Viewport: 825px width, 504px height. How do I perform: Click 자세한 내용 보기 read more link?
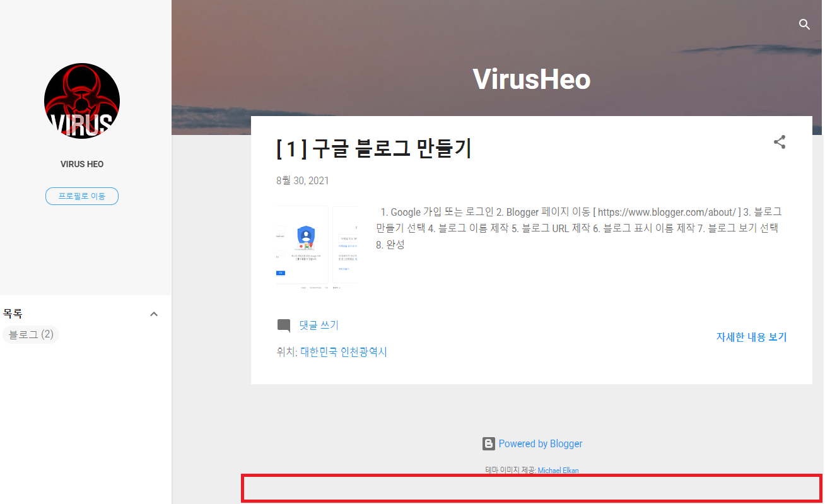(752, 337)
